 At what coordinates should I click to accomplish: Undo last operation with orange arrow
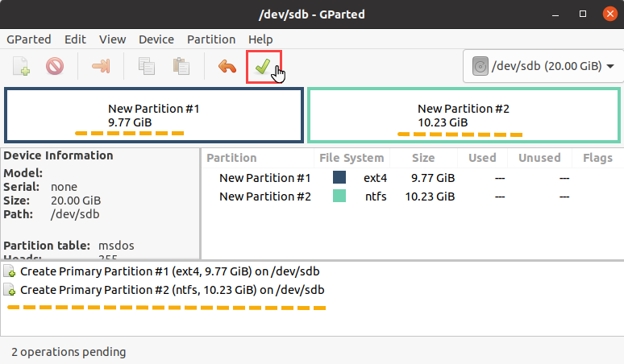(x=227, y=66)
